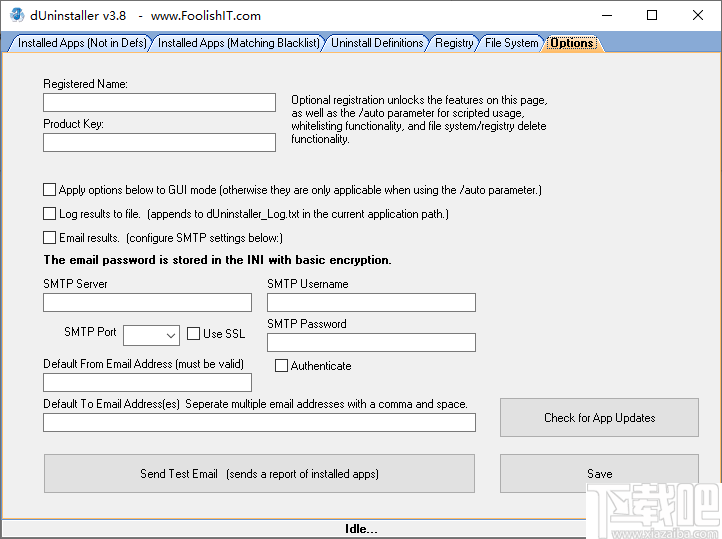The width and height of the screenshot is (722, 539).
Task: Save the options with Save button
Action: tap(599, 474)
